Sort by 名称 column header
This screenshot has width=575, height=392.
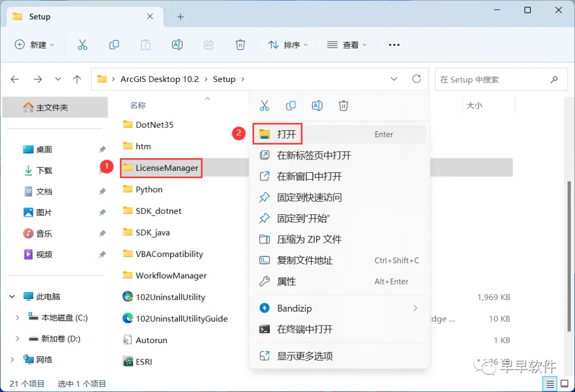tap(138, 105)
